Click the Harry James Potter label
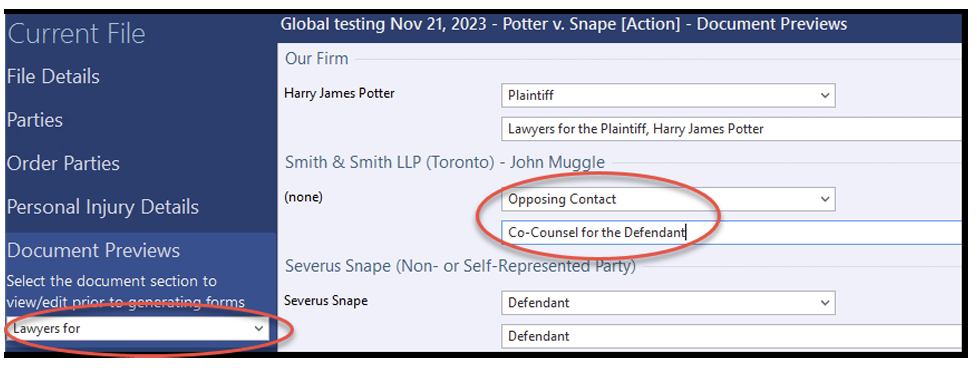The width and height of the screenshot is (977, 368). (339, 93)
